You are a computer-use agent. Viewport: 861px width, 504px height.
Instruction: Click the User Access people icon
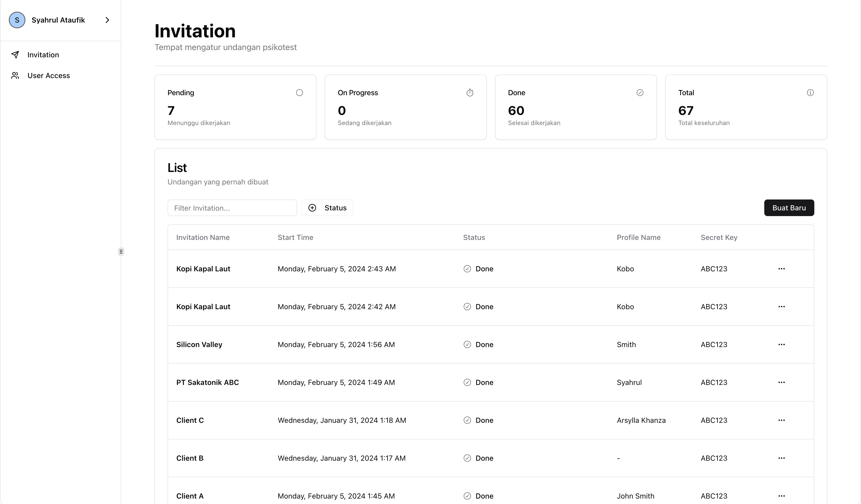point(15,75)
